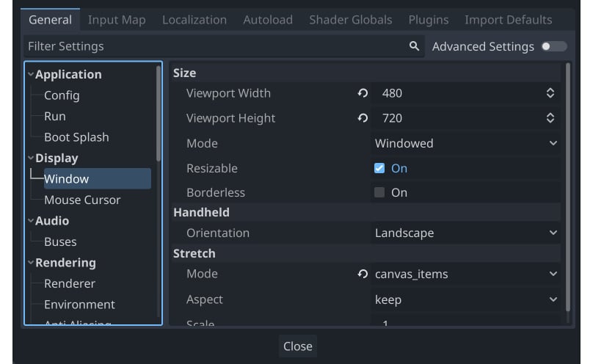Reset Viewport Height using revert icon
The image size is (593, 364).
[x=363, y=118]
